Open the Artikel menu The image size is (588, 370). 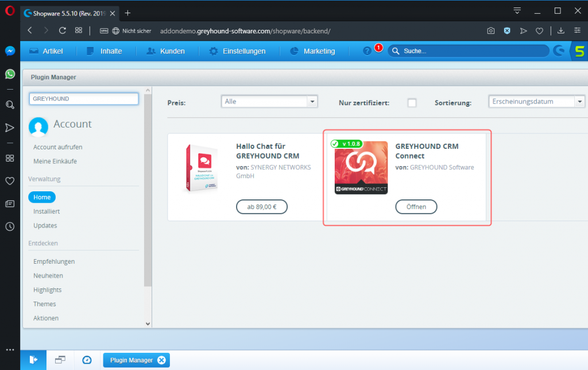(46, 51)
